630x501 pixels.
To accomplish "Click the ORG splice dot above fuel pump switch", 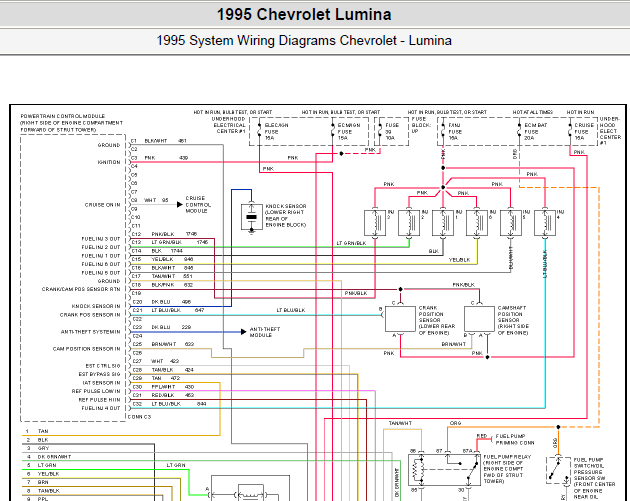I will click(x=558, y=427).
